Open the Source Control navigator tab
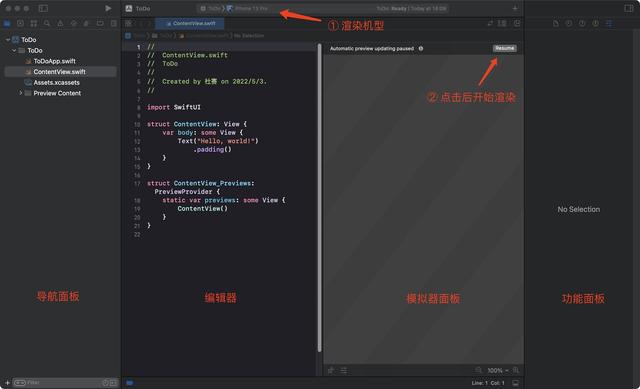 pyautogui.click(x=20, y=23)
